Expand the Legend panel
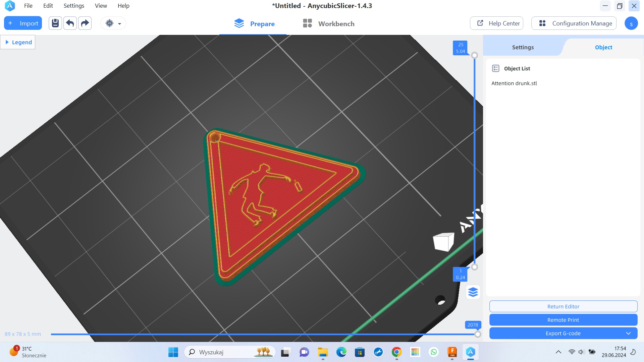 click(x=18, y=42)
